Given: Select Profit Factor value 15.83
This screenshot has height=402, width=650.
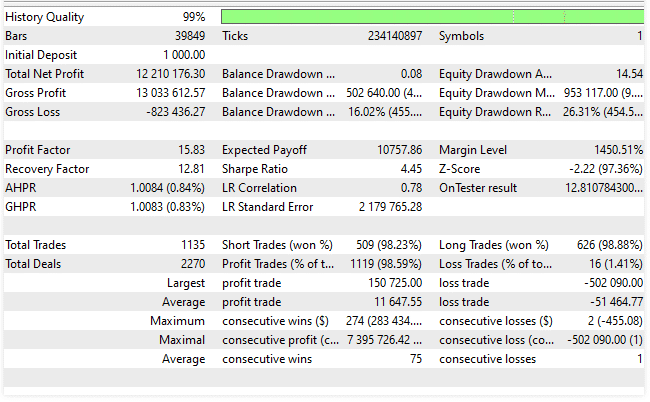Looking at the screenshot, I should point(192,150).
